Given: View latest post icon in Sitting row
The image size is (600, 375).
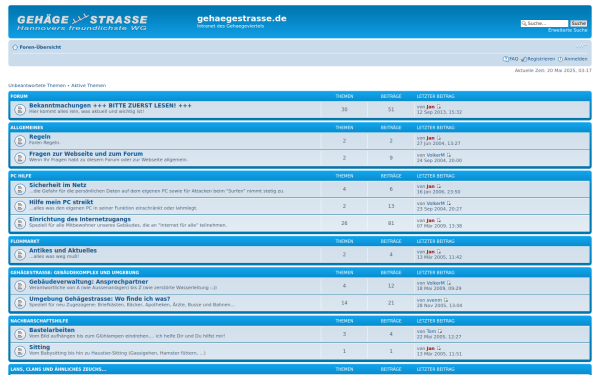Looking at the screenshot, I should [x=439, y=349].
